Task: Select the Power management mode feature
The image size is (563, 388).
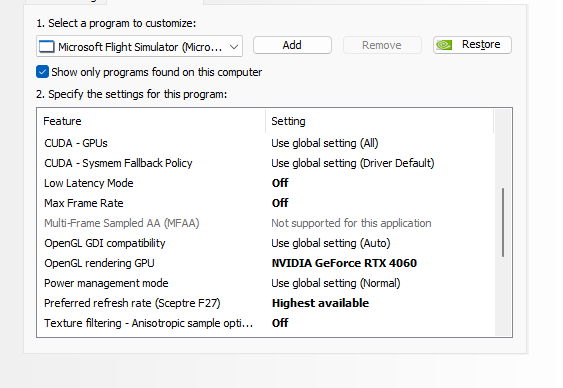Action: click(x=106, y=283)
